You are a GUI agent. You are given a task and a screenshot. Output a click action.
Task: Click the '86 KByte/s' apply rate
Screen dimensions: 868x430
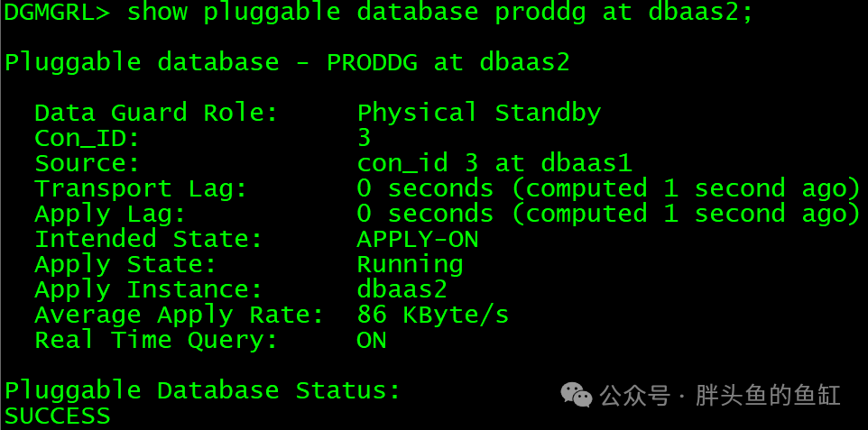(433, 315)
